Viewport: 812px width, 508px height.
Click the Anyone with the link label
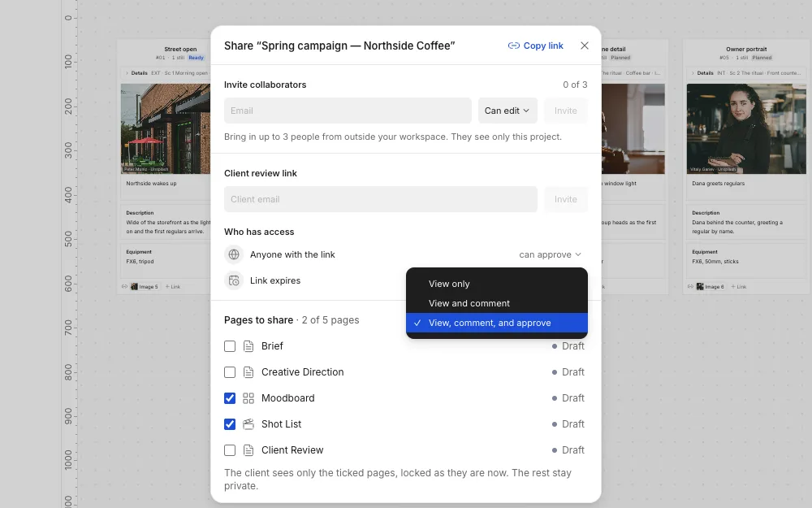tap(292, 254)
